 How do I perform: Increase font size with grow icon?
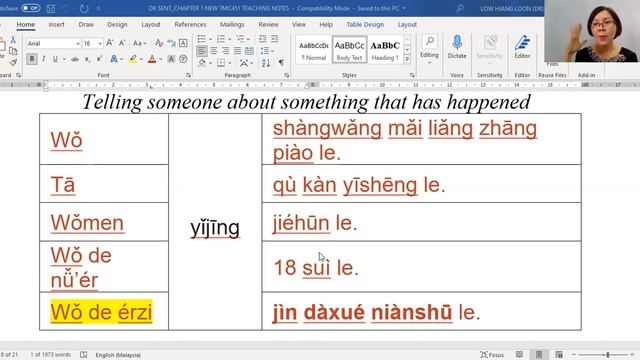tap(110, 43)
